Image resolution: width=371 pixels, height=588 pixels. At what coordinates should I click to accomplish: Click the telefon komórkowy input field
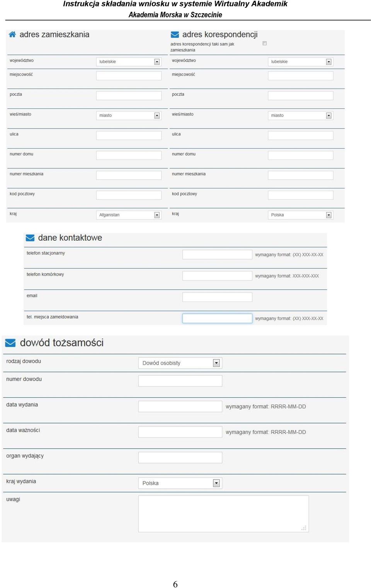pyautogui.click(x=217, y=276)
